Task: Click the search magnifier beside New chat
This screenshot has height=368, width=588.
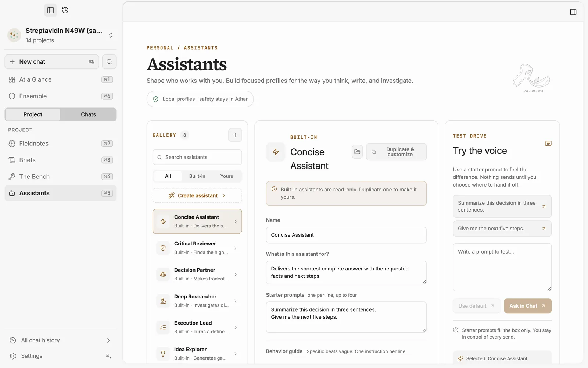Action: pyautogui.click(x=109, y=62)
